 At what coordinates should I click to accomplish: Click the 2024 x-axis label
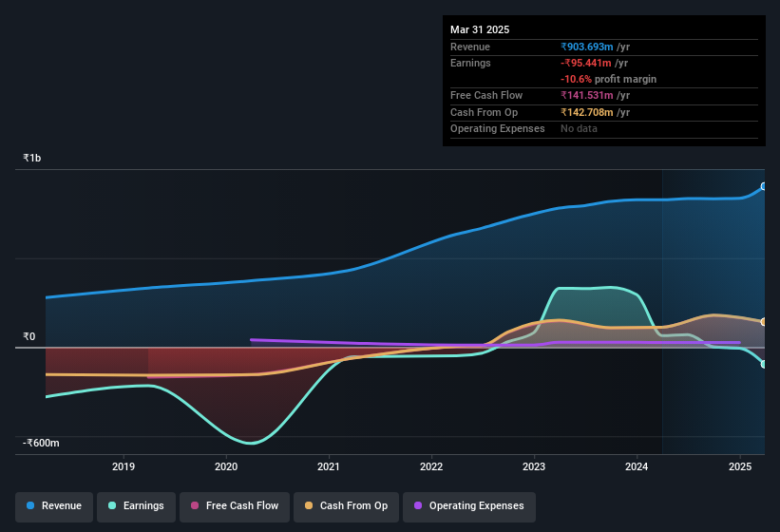tap(637, 466)
